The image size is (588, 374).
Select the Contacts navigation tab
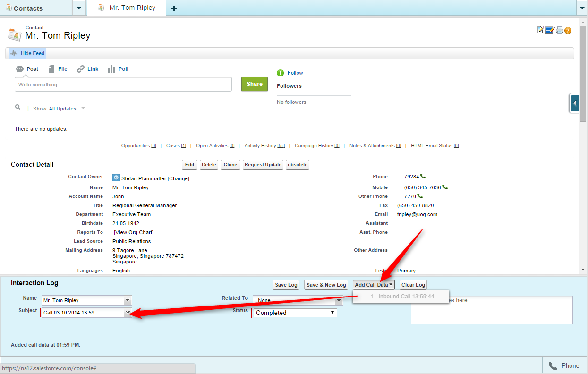36,8
